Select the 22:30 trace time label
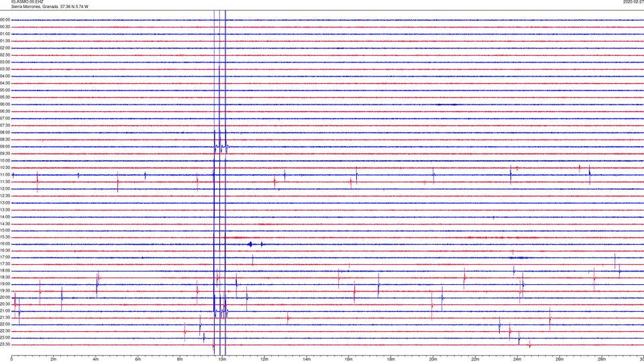Screen dimensions: 644x362 point(5,331)
